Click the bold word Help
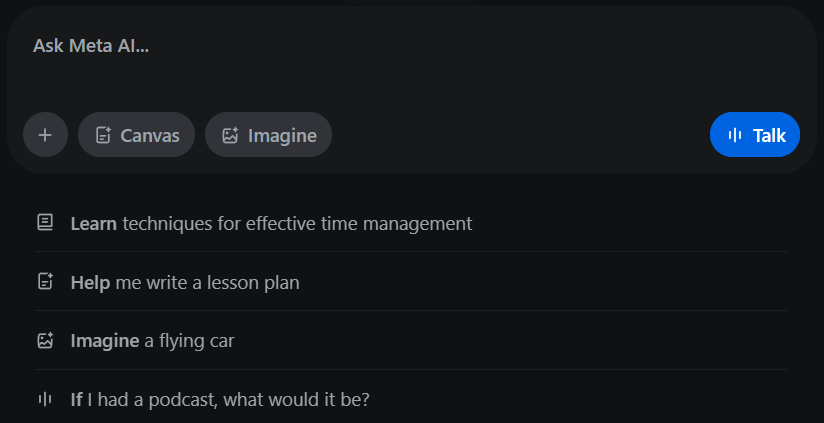The height and width of the screenshot is (423, 824). (90, 282)
